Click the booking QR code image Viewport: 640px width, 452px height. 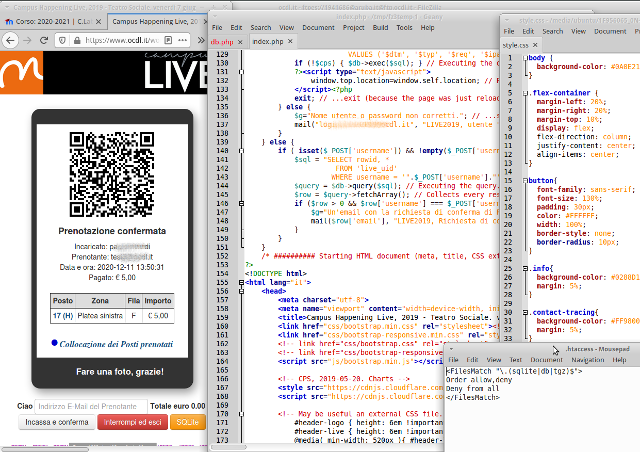pos(112,174)
